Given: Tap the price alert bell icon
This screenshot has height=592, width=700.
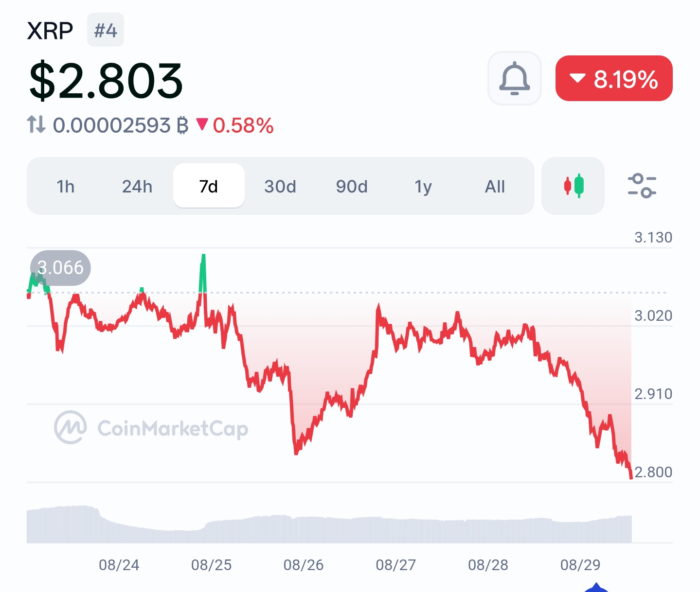Looking at the screenshot, I should [x=514, y=78].
